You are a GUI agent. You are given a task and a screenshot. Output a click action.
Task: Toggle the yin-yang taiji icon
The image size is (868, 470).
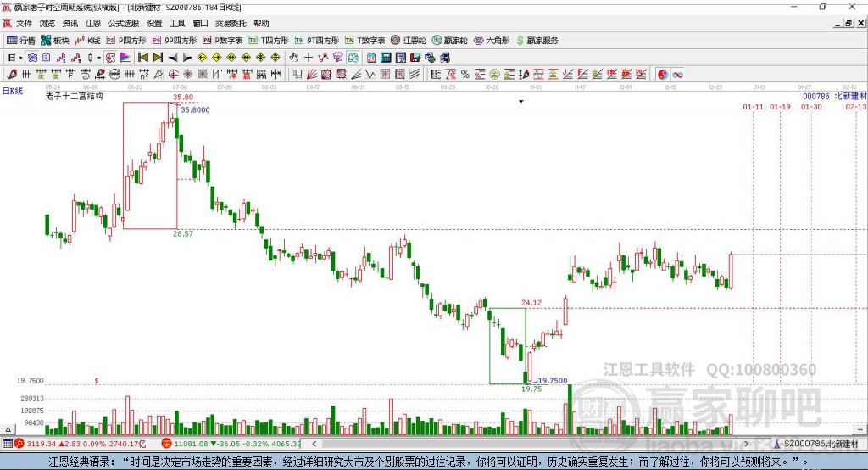click(x=663, y=75)
